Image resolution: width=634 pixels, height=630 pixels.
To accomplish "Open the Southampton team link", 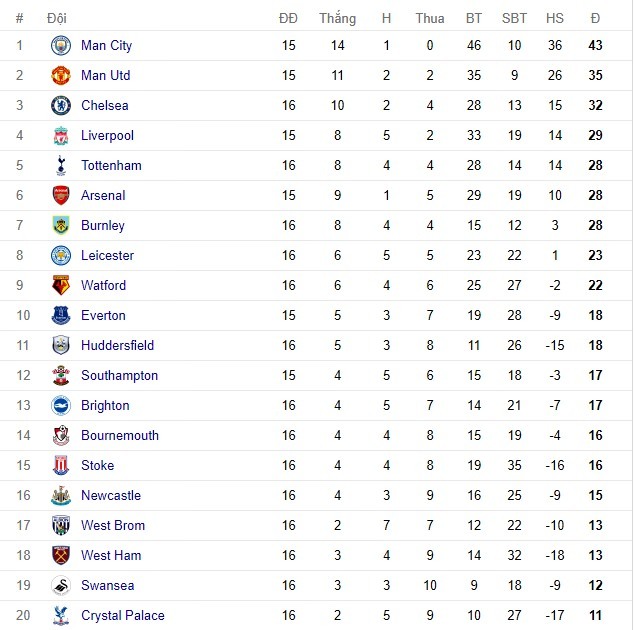I will (x=119, y=376).
